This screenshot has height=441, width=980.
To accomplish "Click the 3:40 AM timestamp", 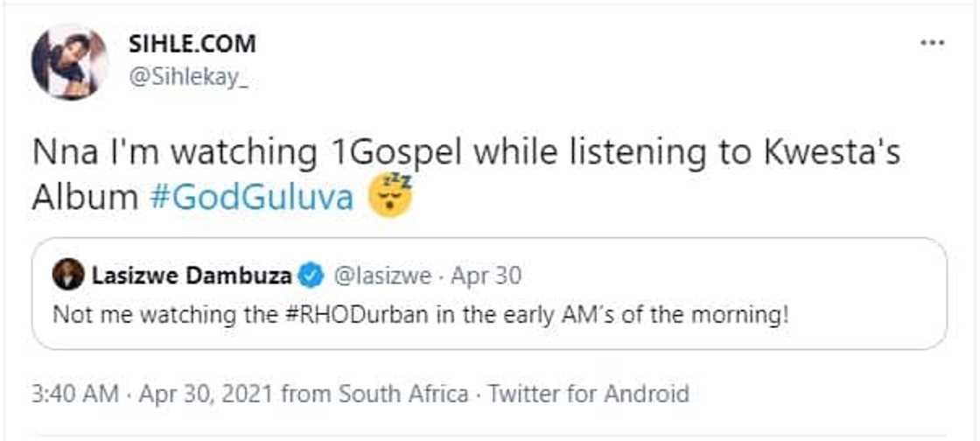I will [74, 394].
